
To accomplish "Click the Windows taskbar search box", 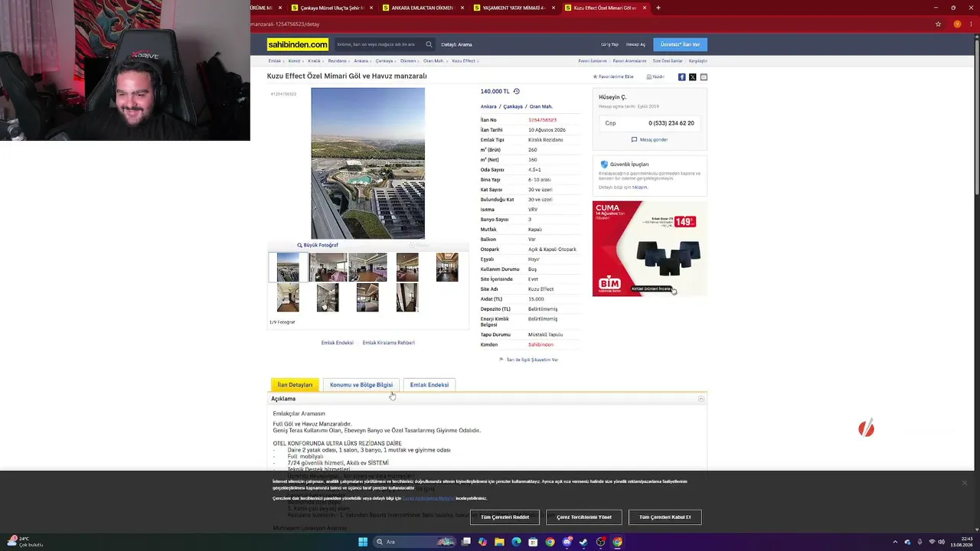I will pyautogui.click(x=414, y=542).
